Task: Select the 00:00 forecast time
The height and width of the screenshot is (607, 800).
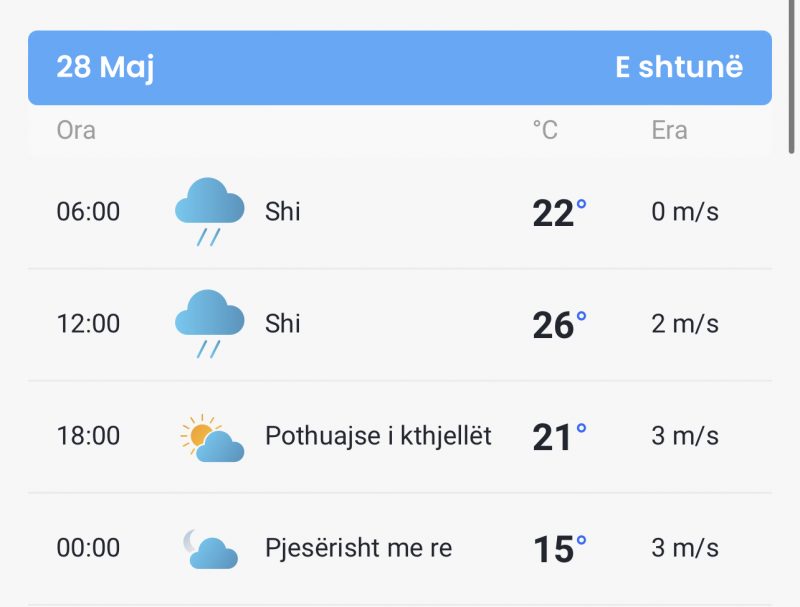Action: point(88,548)
